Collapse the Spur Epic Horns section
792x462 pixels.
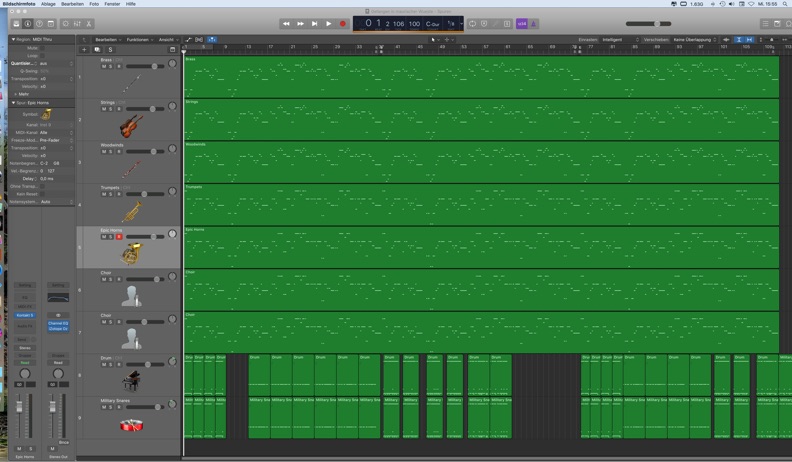14,102
